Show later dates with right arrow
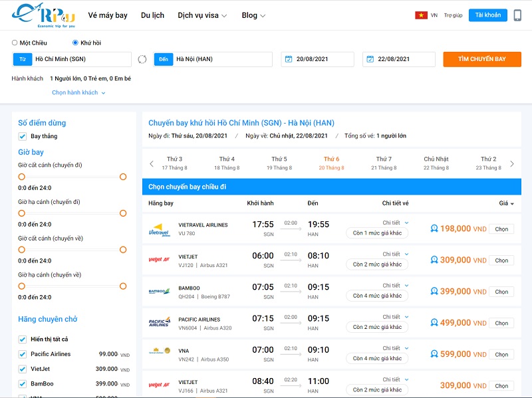The height and width of the screenshot is (398, 532). coord(511,163)
